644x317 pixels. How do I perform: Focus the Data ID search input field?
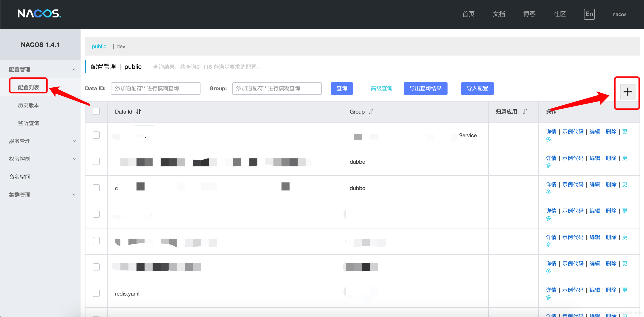coord(156,89)
